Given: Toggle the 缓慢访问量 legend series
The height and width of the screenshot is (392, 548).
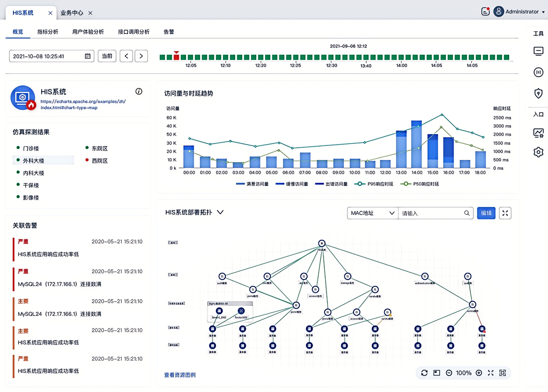Looking at the screenshot, I should tap(292, 184).
